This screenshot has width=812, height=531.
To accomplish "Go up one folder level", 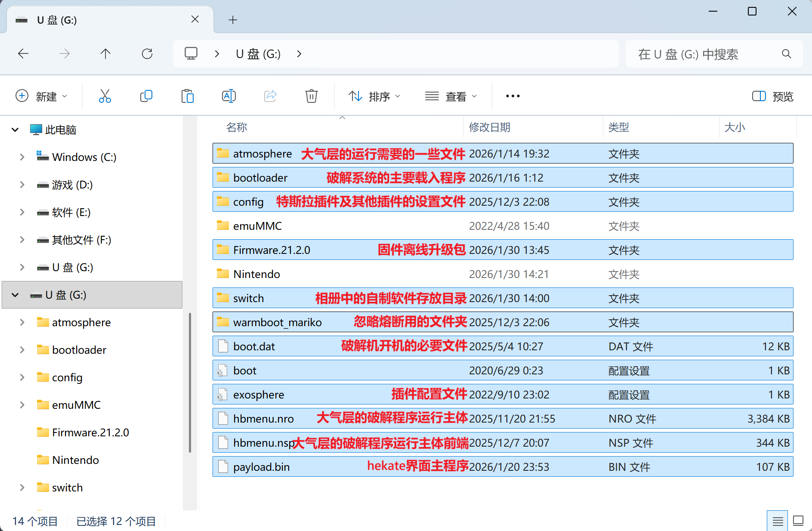I will [x=105, y=54].
